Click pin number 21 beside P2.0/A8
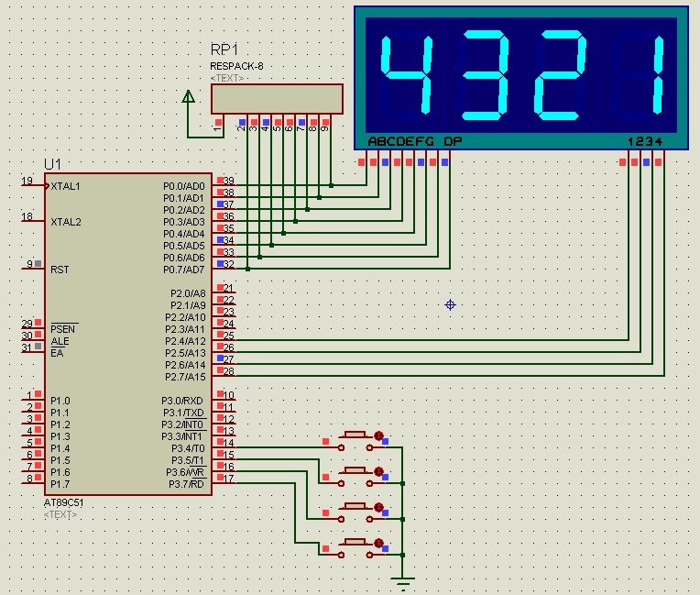The height and width of the screenshot is (595, 700). [228, 288]
